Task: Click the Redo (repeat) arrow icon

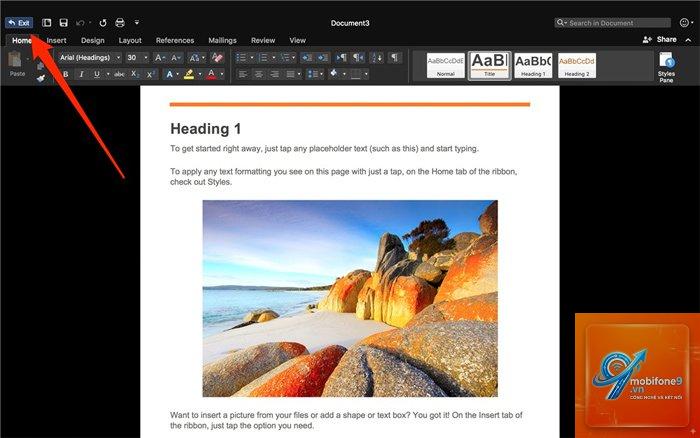Action: [x=103, y=23]
